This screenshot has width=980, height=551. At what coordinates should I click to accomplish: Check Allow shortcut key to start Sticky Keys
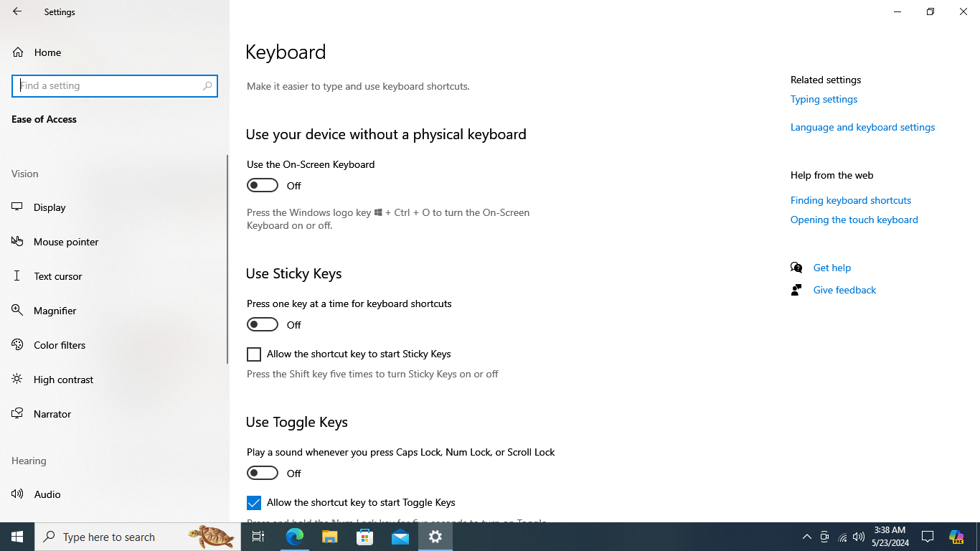(254, 354)
